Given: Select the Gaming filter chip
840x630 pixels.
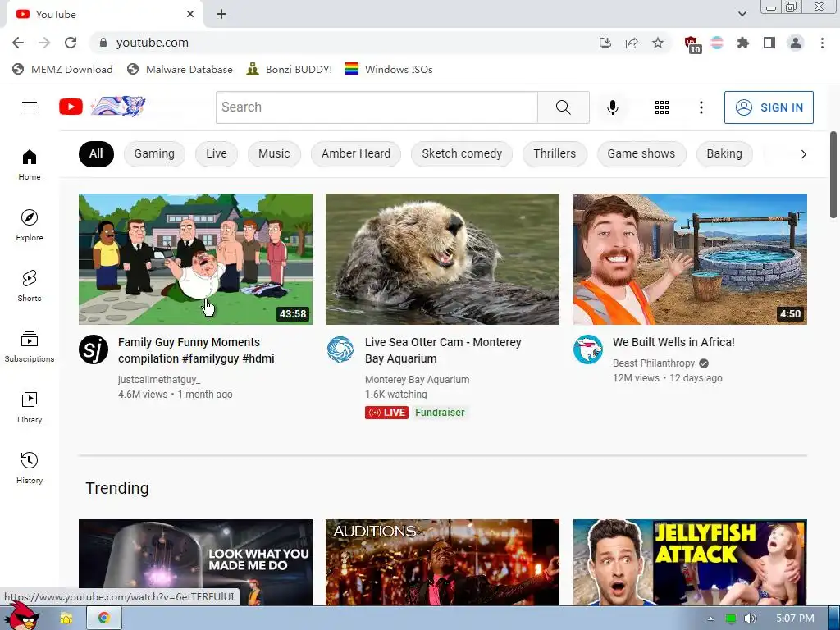Looking at the screenshot, I should [154, 153].
